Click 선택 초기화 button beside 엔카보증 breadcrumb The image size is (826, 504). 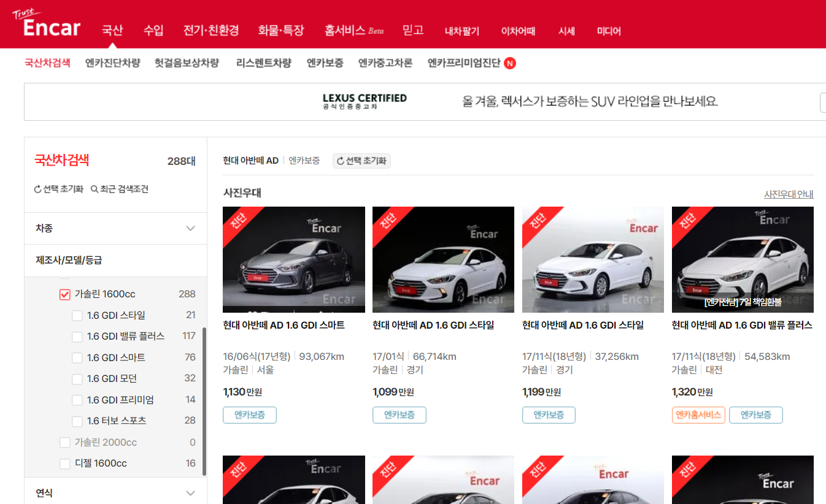click(361, 161)
